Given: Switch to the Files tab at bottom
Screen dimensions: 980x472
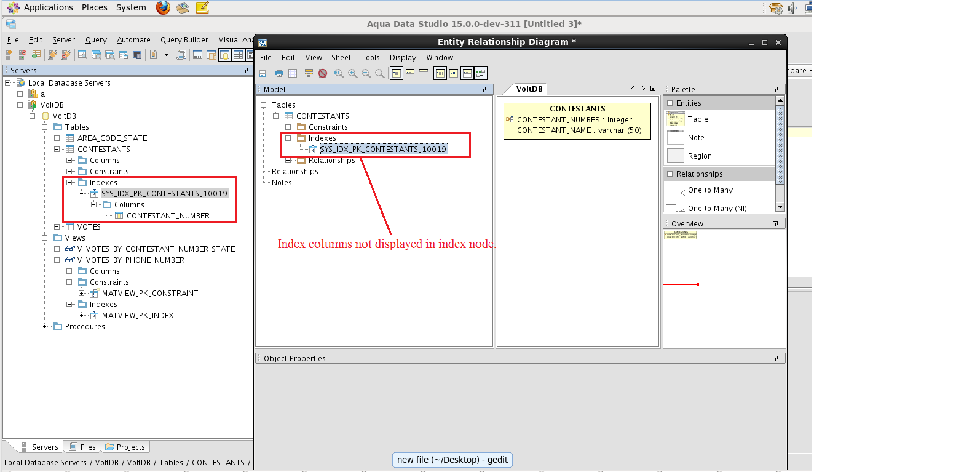Looking at the screenshot, I should [82, 447].
